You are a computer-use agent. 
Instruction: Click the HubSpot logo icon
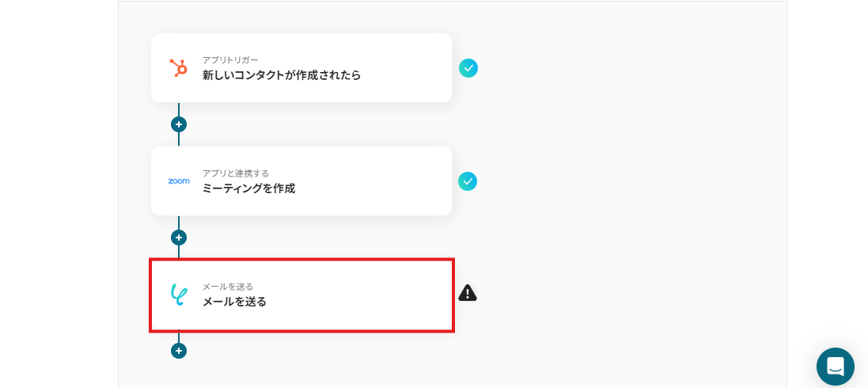pyautogui.click(x=179, y=68)
